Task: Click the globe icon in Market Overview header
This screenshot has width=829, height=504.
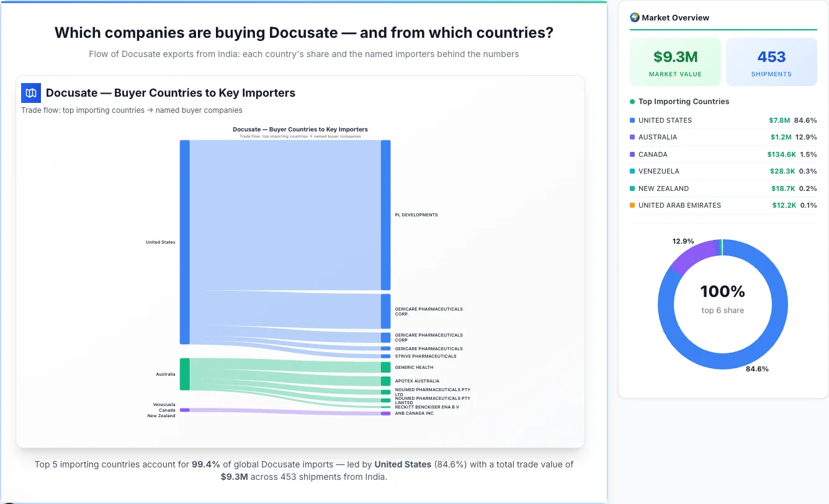Action: [634, 17]
